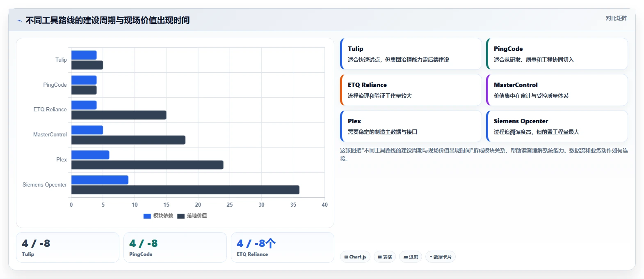Viewport: 644px width, 279px height.
Task: Click the blue 模块依赖 bar for MasterControl
Action: 87,130
